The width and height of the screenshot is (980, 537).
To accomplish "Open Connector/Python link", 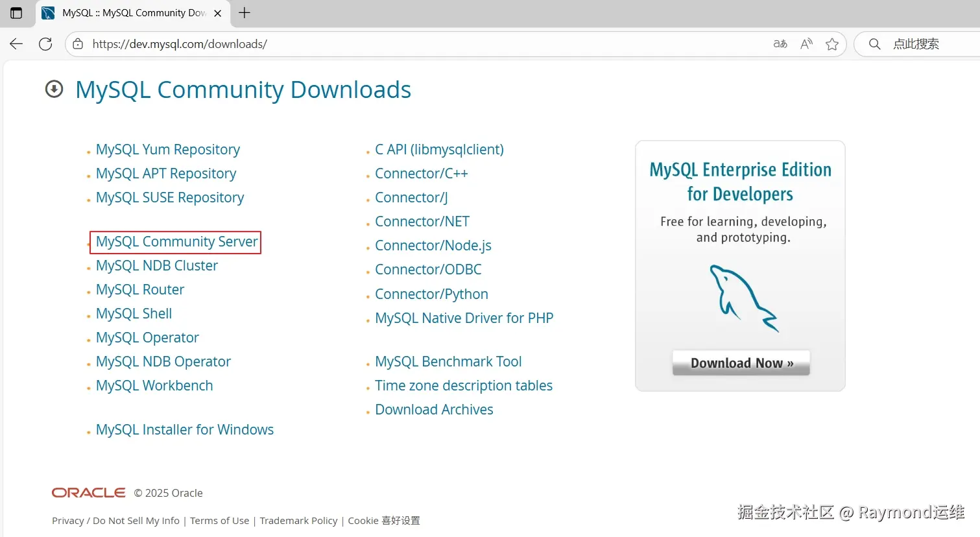I will pos(431,294).
